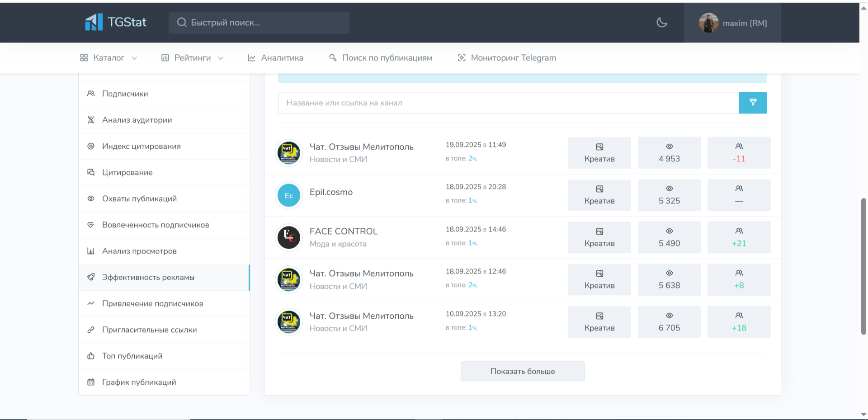Click the TGStat logo icon
The image size is (868, 420).
(94, 22)
